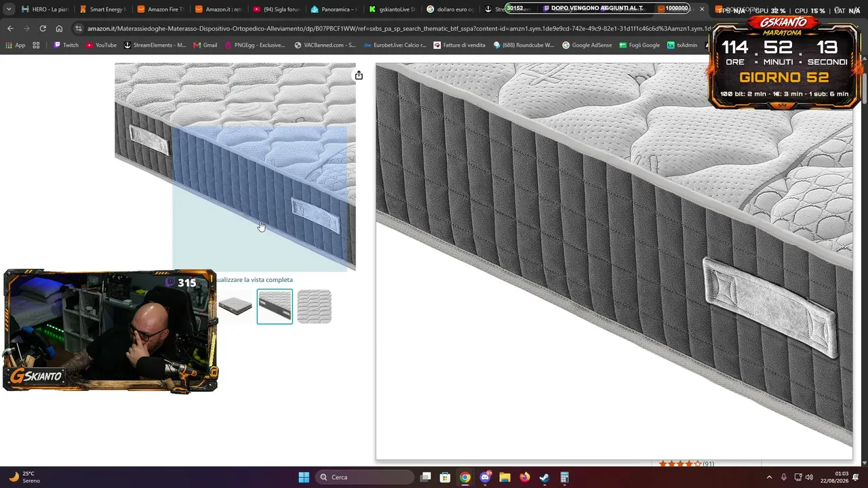Image resolution: width=868 pixels, height=488 pixels.
Task: Switch to the Sigla forum tab
Action: 276,9
